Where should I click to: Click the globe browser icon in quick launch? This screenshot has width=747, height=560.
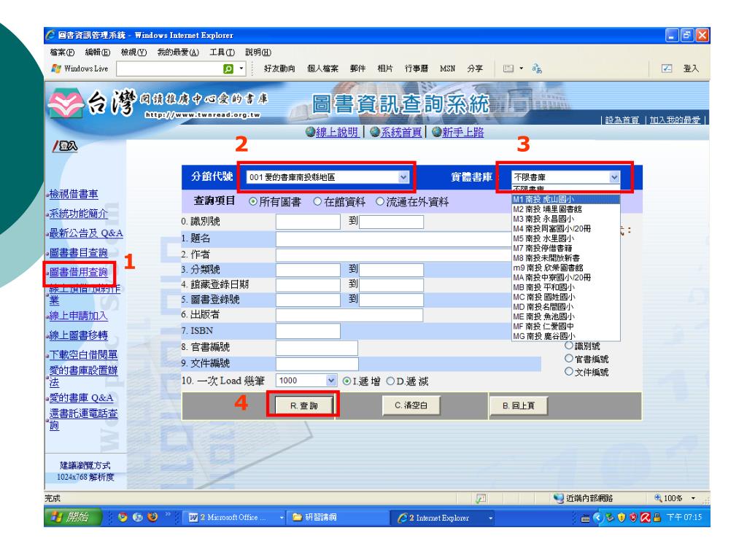pyautogui.click(x=138, y=517)
